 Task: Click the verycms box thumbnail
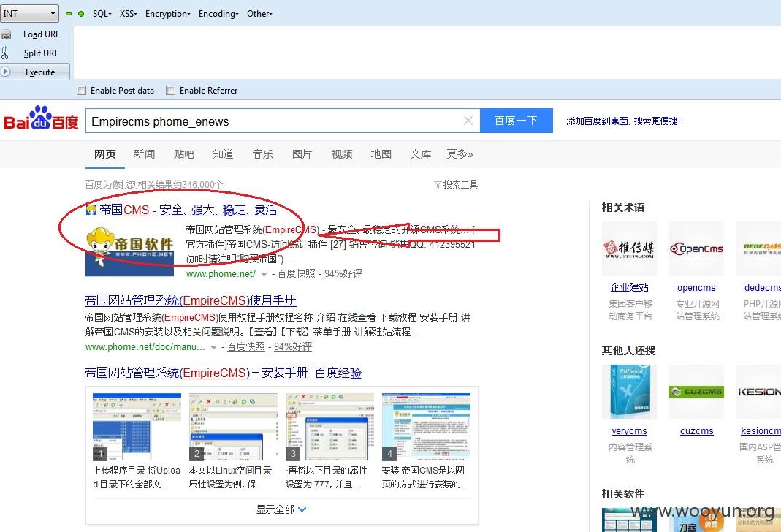coord(629,392)
